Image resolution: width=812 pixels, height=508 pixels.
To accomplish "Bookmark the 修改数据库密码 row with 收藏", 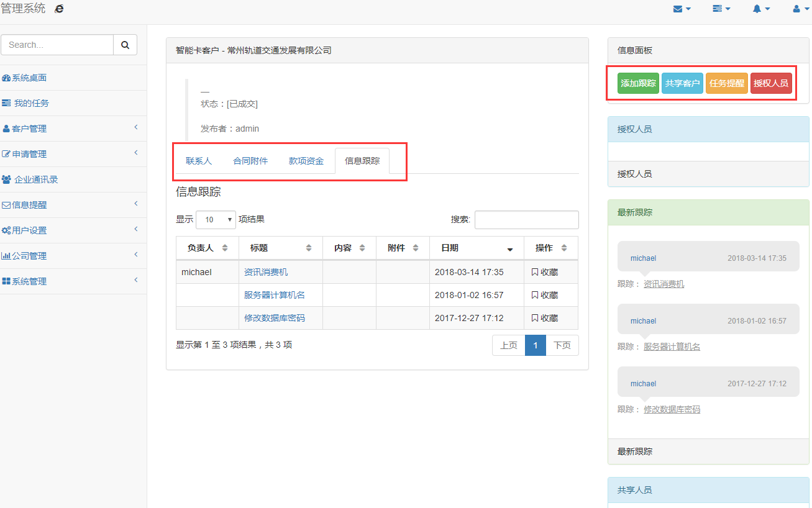I will point(544,318).
